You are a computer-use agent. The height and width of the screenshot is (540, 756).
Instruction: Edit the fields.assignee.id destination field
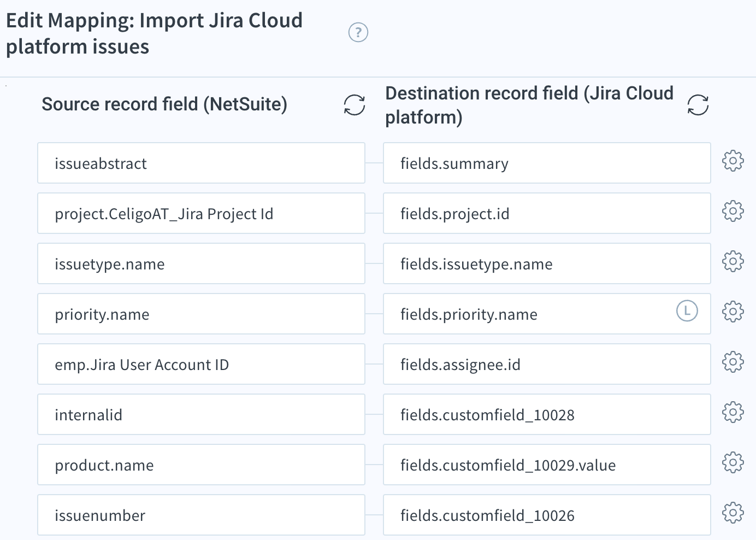[547, 364]
